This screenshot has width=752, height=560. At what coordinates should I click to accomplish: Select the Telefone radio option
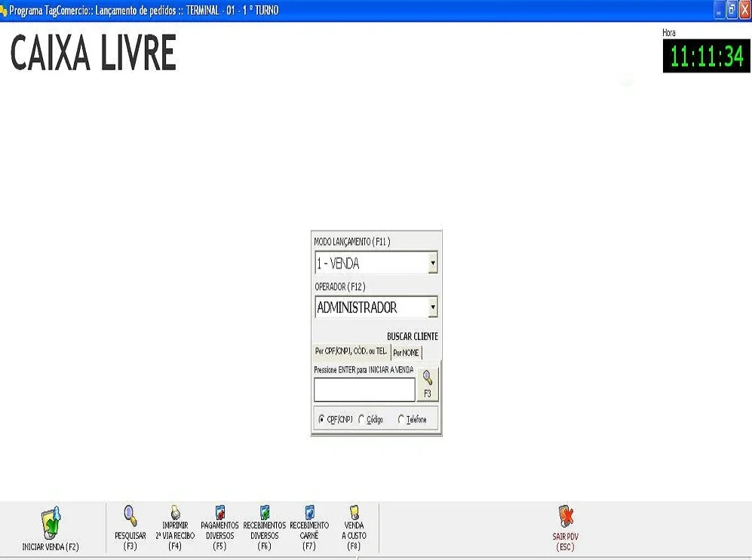pos(401,419)
